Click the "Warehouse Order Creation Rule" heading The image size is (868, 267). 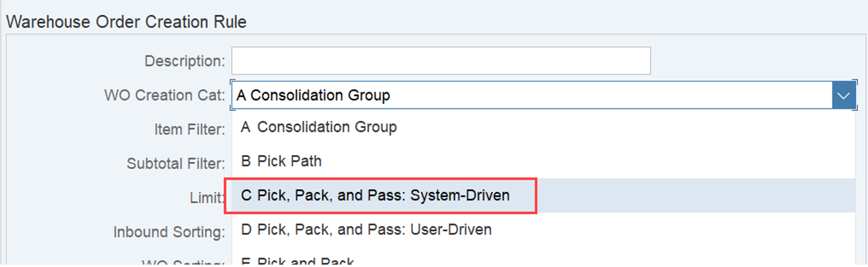[126, 23]
